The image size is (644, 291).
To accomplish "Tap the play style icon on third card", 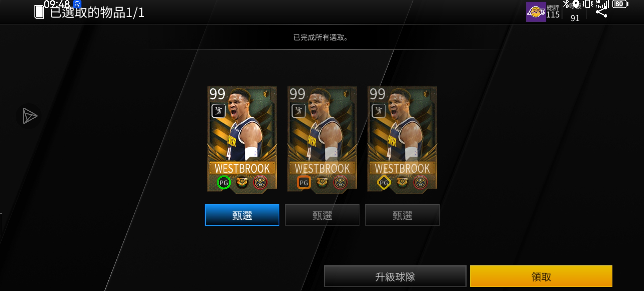I will (x=379, y=111).
